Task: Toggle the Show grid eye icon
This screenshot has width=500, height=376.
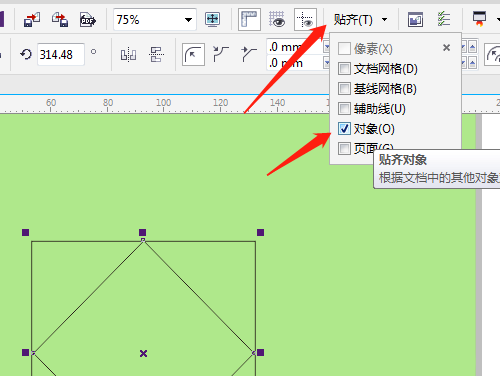Action: pos(277,20)
